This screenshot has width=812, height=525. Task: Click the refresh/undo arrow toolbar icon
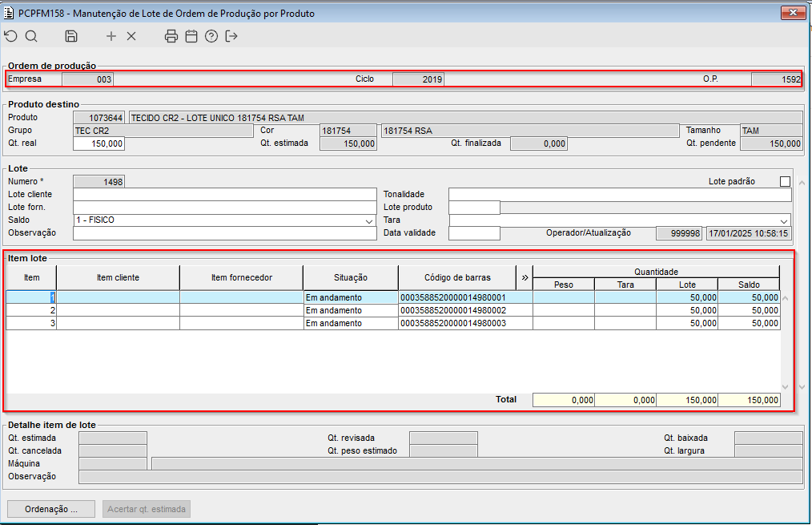(11, 36)
